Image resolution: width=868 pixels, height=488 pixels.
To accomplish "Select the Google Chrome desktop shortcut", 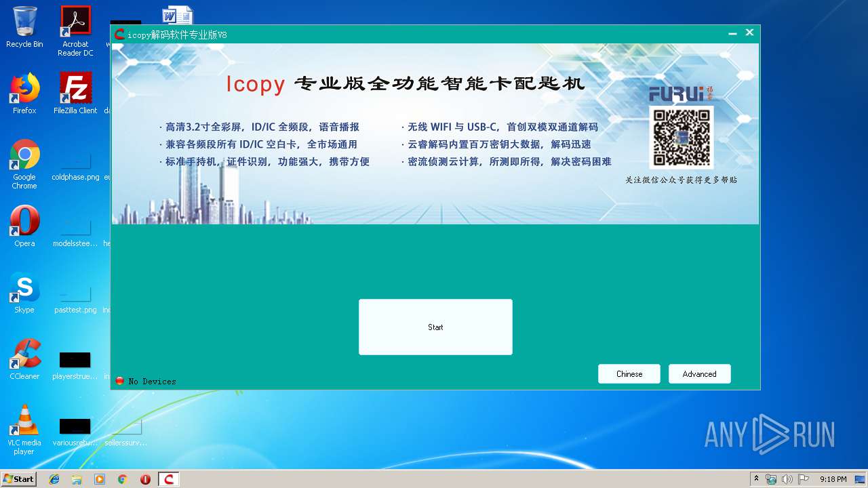I will (24, 164).
